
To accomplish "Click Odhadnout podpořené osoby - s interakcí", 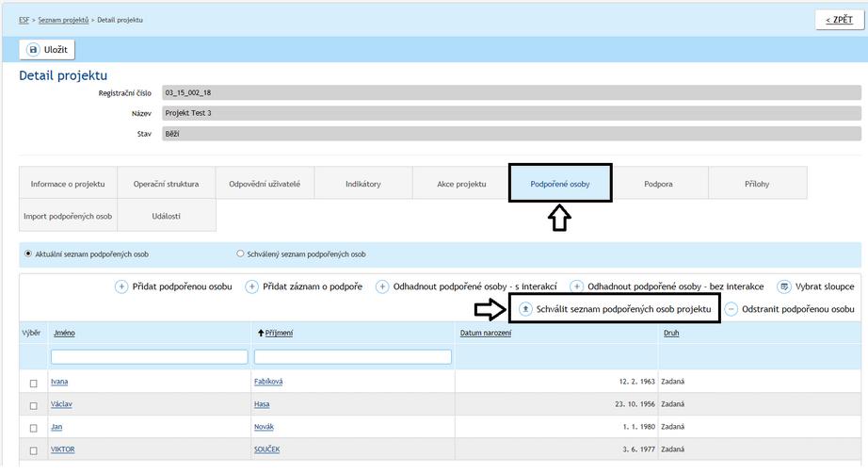I will (x=475, y=286).
